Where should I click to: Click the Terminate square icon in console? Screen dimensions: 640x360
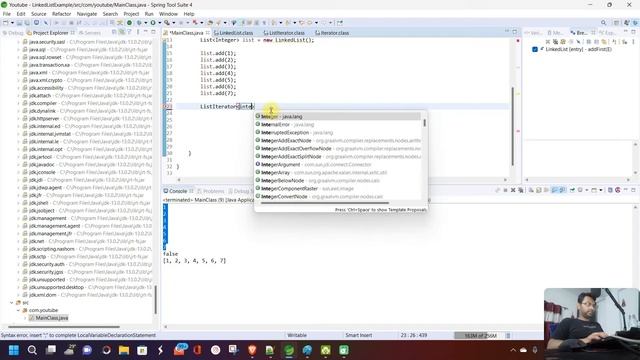pyautogui.click(x=505, y=190)
